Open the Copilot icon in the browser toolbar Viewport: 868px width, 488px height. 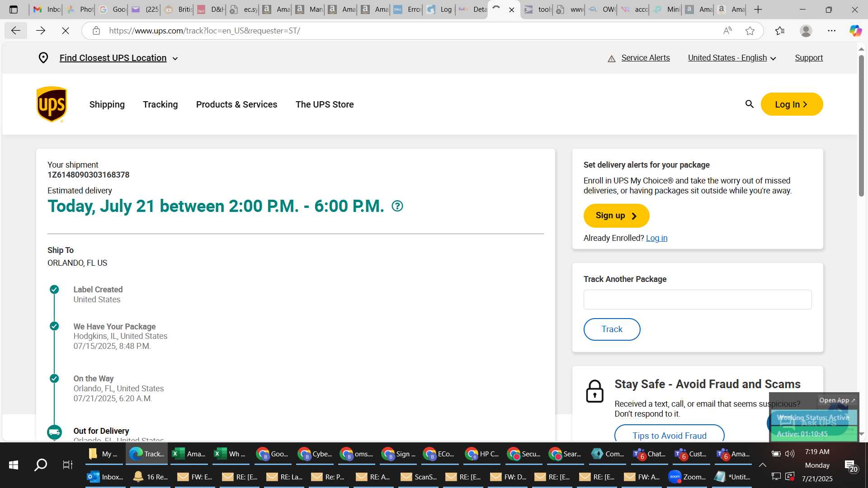pyautogui.click(x=855, y=31)
